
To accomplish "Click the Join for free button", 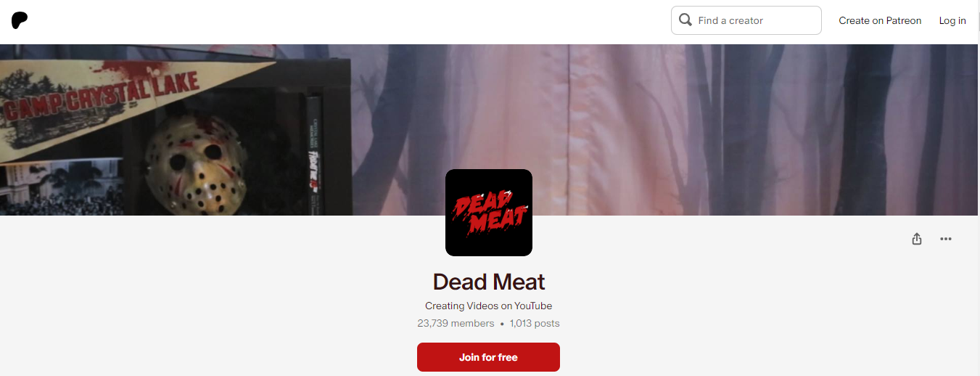I will coord(488,357).
